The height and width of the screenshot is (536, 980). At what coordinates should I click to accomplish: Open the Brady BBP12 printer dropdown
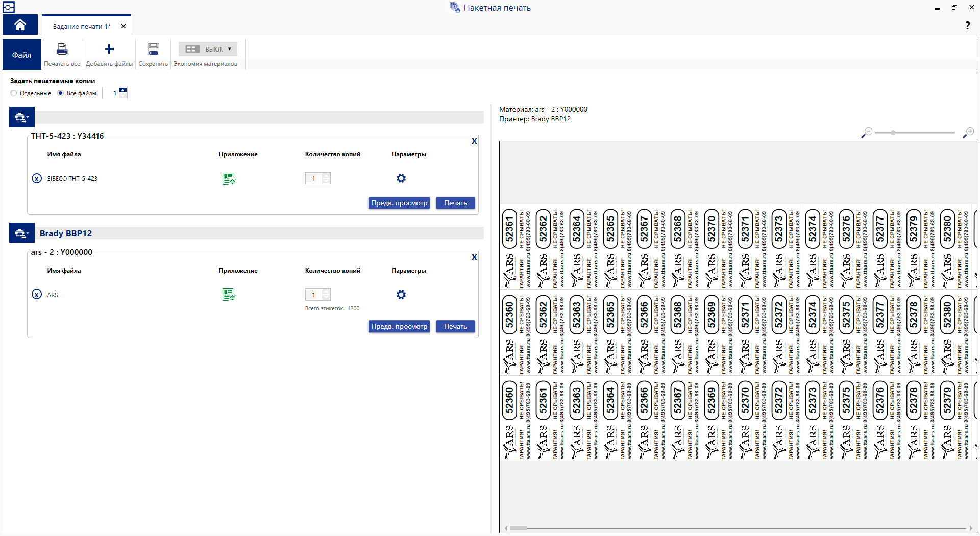(x=22, y=233)
